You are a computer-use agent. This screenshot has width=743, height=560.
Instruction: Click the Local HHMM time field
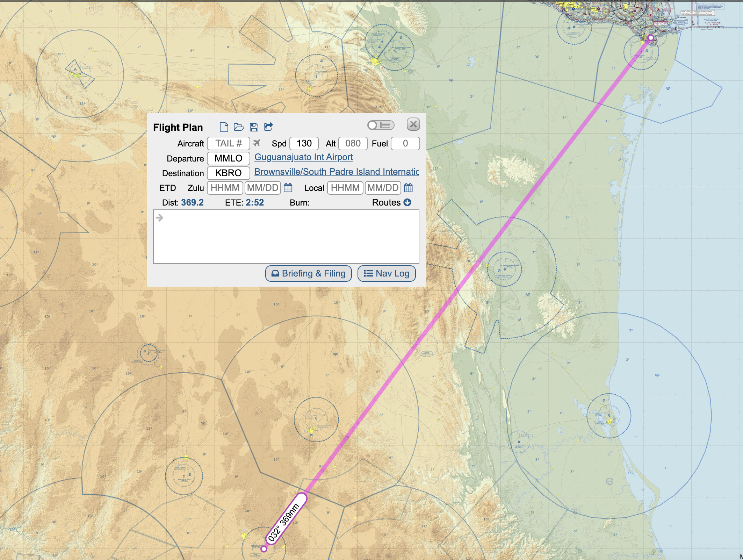coord(345,188)
